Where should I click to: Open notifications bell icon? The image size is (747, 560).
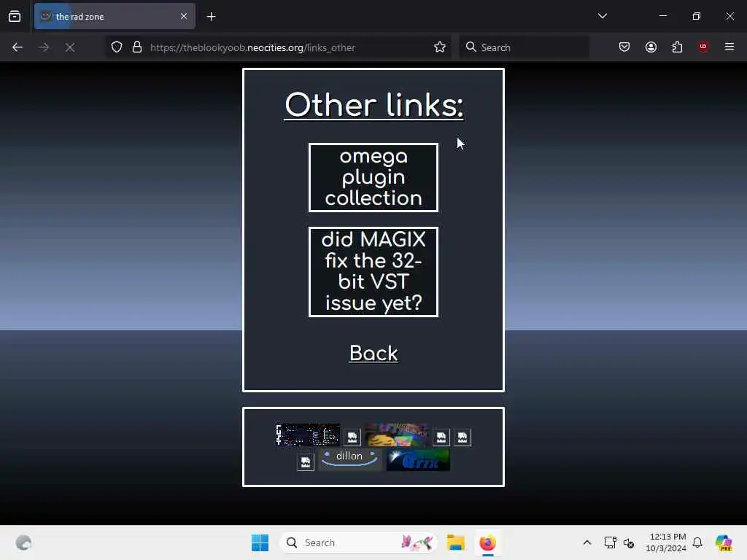697,542
